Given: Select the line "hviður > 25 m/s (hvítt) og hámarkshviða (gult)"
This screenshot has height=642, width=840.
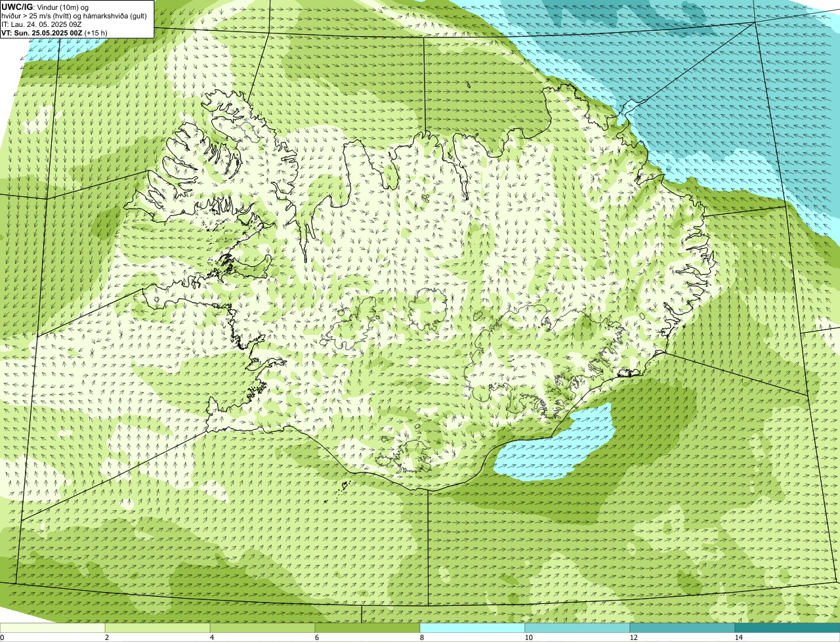Looking at the screenshot, I should point(74,16).
